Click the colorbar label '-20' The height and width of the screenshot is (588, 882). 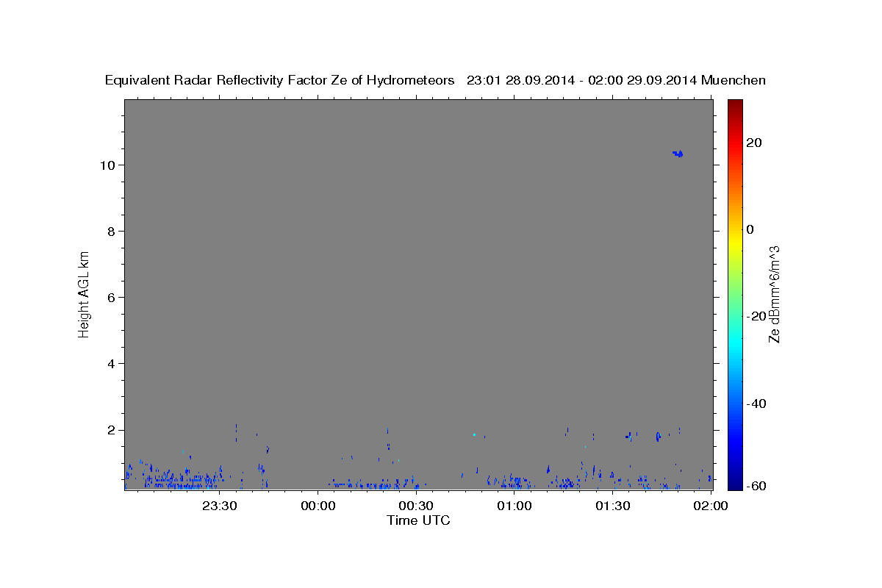point(755,316)
